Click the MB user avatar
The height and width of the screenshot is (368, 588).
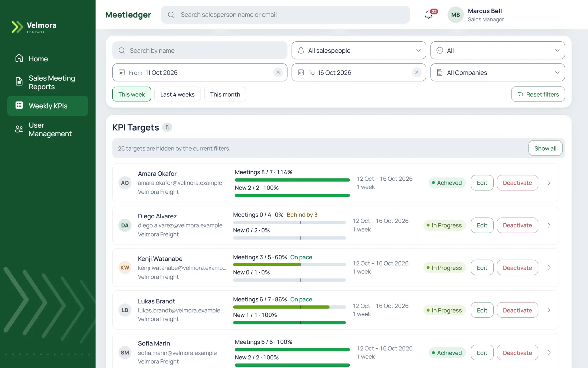[455, 15]
